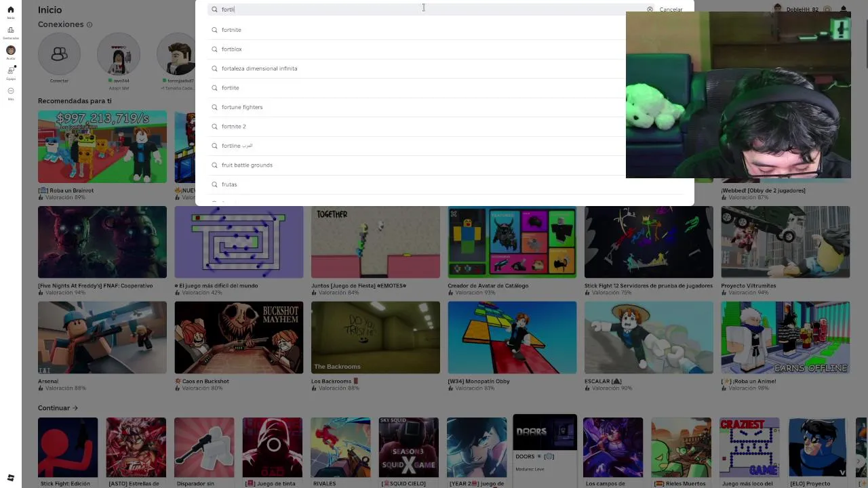Screen dimensions: 868x488
Task: Open Stick Fight: Edición in Continuar row
Action: click(x=68, y=447)
